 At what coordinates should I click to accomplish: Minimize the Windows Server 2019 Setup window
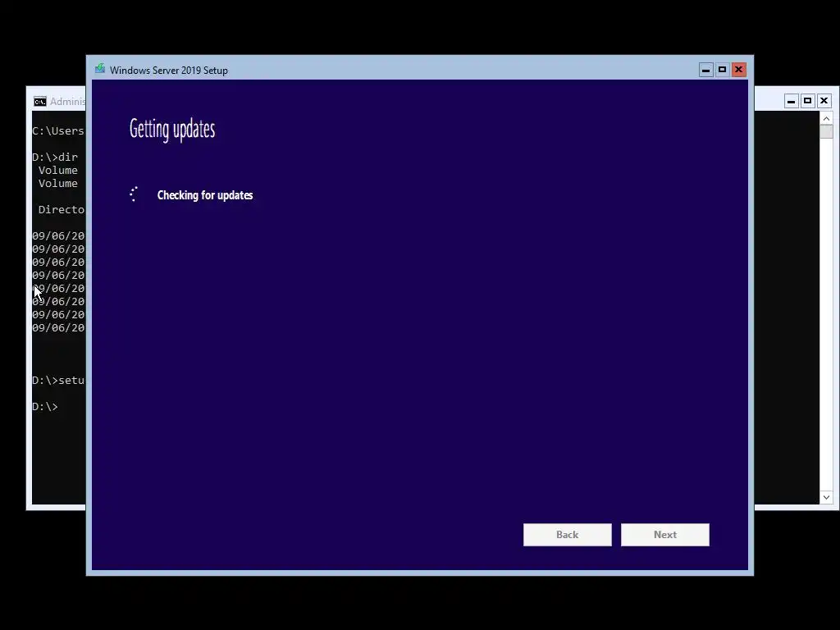pos(706,70)
